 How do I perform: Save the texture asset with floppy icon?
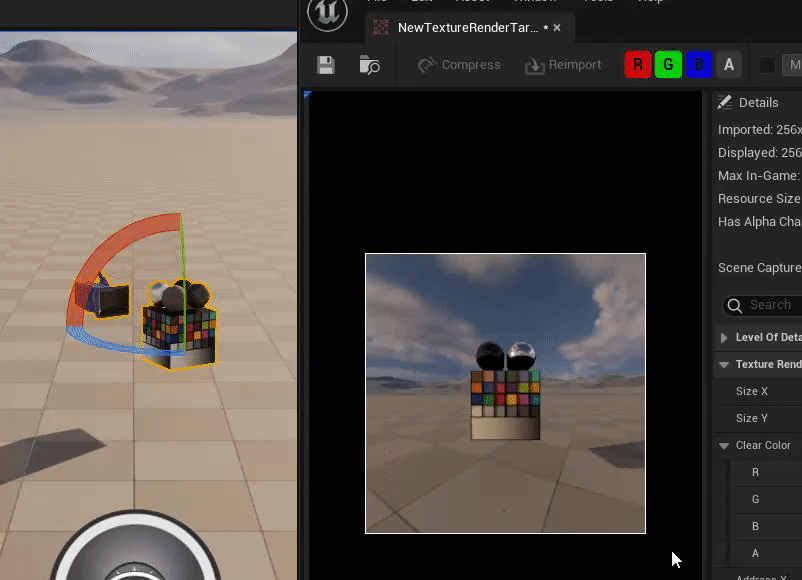326,65
